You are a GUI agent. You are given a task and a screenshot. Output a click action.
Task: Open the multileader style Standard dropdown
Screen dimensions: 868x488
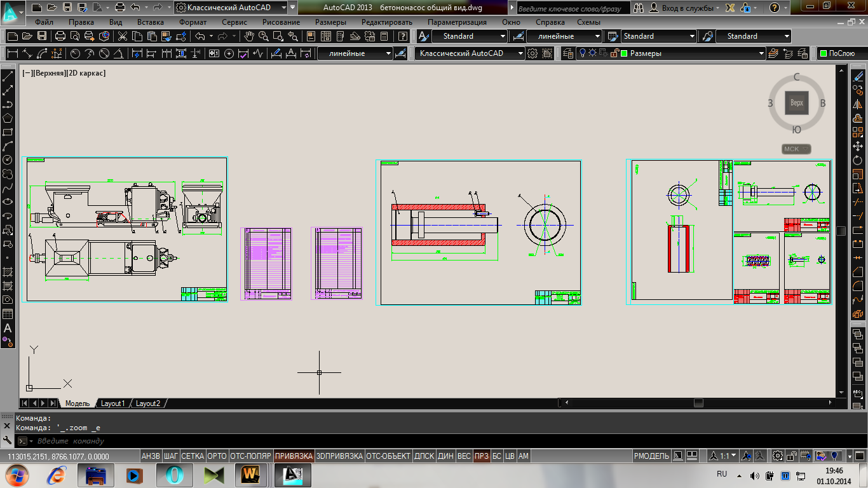pyautogui.click(x=753, y=36)
